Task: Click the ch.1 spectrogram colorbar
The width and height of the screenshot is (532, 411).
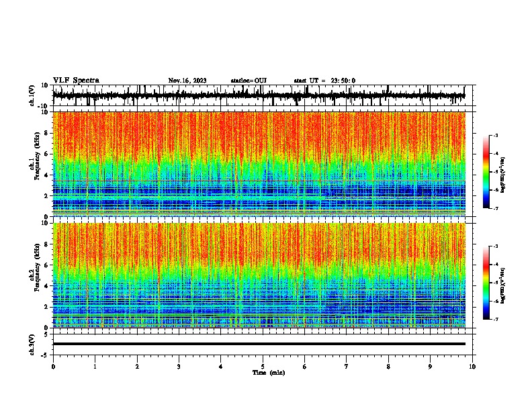Action: coord(486,172)
